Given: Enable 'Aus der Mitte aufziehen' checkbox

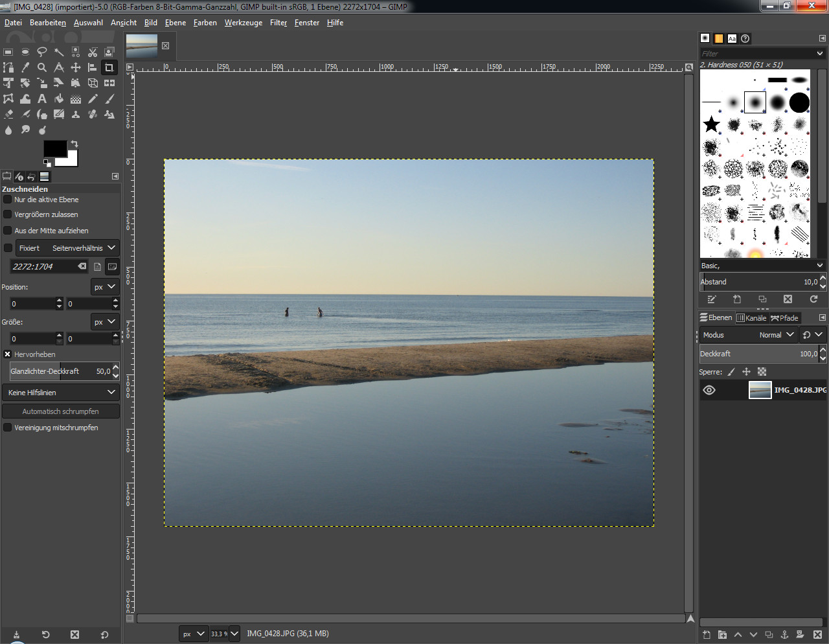Looking at the screenshot, I should tap(8, 231).
